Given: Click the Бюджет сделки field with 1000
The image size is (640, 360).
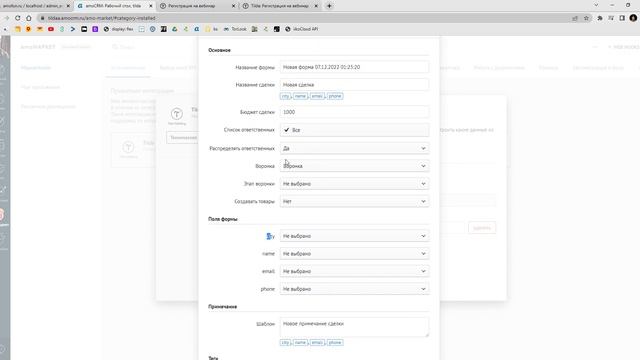Looking at the screenshot, I should pyautogui.click(x=354, y=112).
